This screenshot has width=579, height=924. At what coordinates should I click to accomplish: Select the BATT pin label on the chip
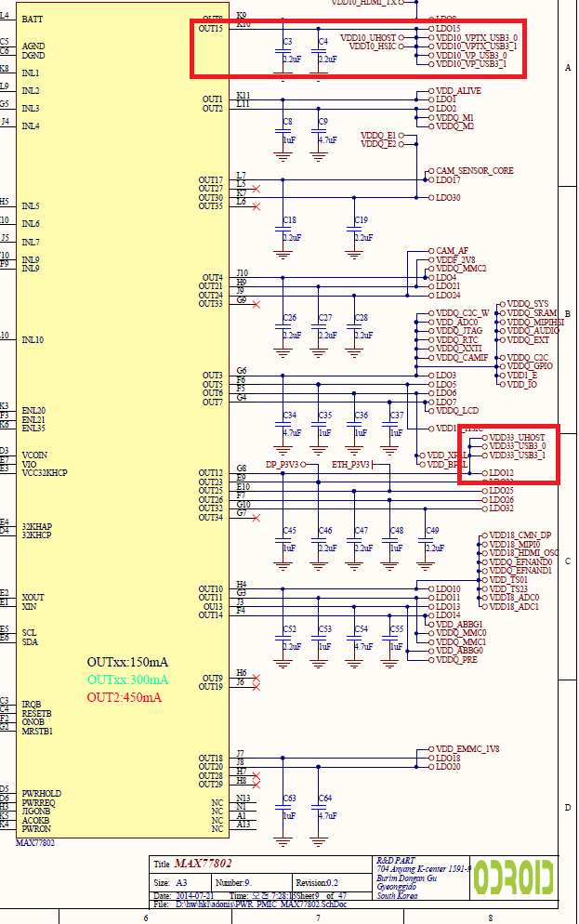tap(32, 20)
